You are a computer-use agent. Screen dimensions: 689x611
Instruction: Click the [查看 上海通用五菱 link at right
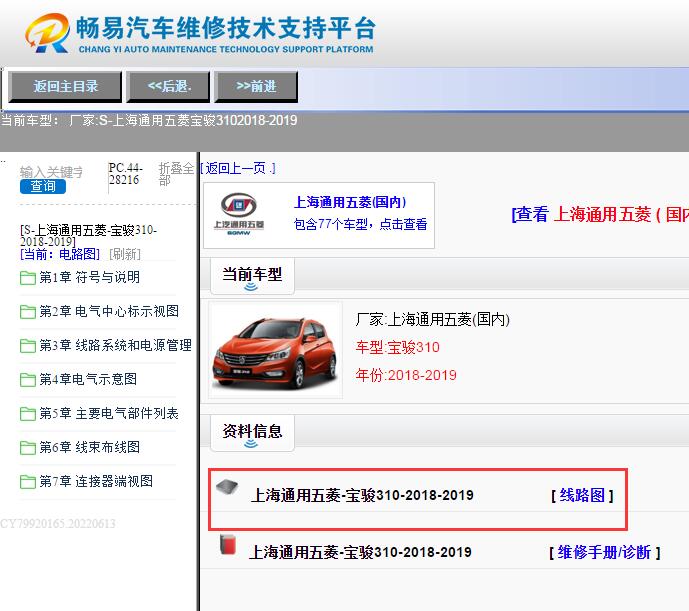point(600,215)
